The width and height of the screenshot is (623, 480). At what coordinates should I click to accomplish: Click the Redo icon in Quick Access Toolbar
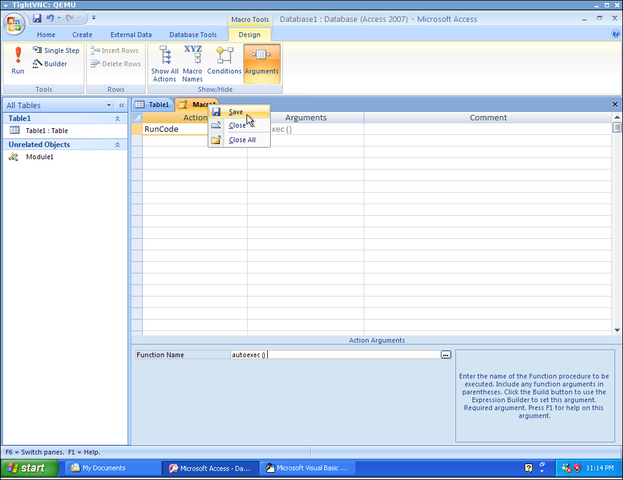(70, 18)
